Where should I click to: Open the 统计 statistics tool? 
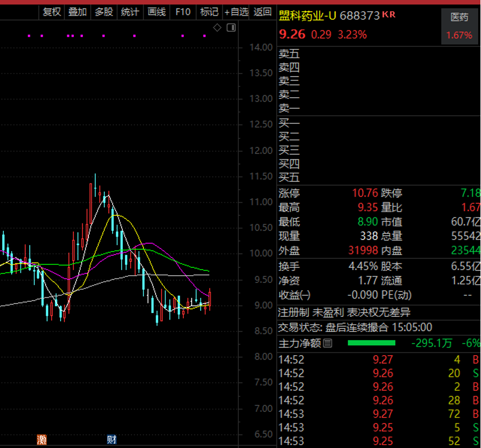pos(130,12)
